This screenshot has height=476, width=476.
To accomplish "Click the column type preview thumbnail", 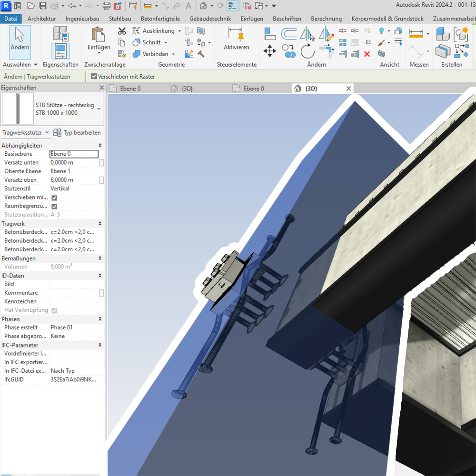I will (x=18, y=109).
